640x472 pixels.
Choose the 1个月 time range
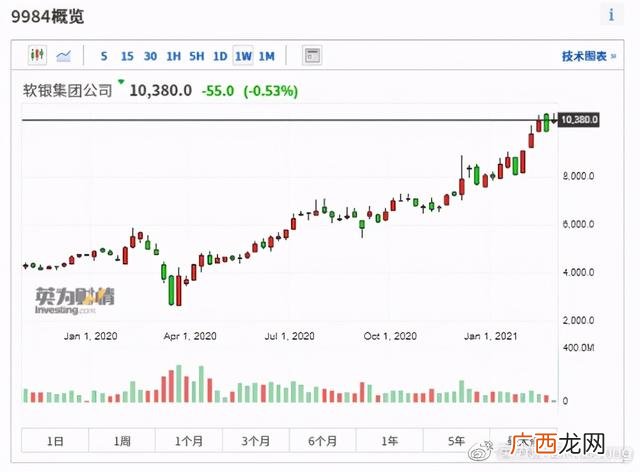pos(189,441)
